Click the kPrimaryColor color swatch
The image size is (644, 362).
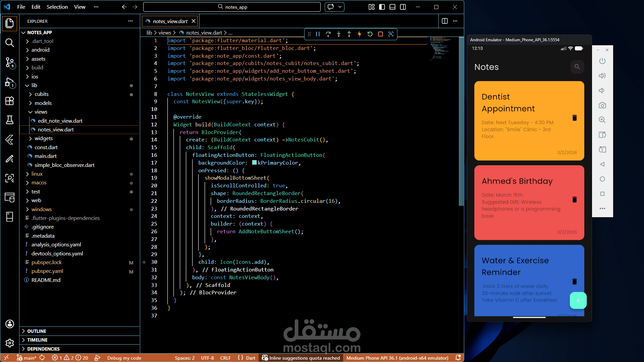(x=254, y=163)
